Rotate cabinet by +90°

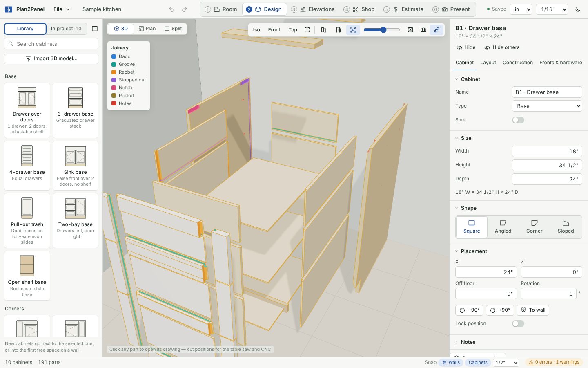click(x=500, y=310)
